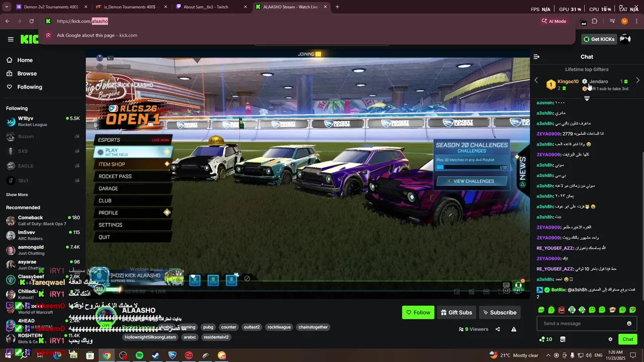644x362 pixels.
Task: Click the residentevil2 stream tag
Action: tap(216, 337)
